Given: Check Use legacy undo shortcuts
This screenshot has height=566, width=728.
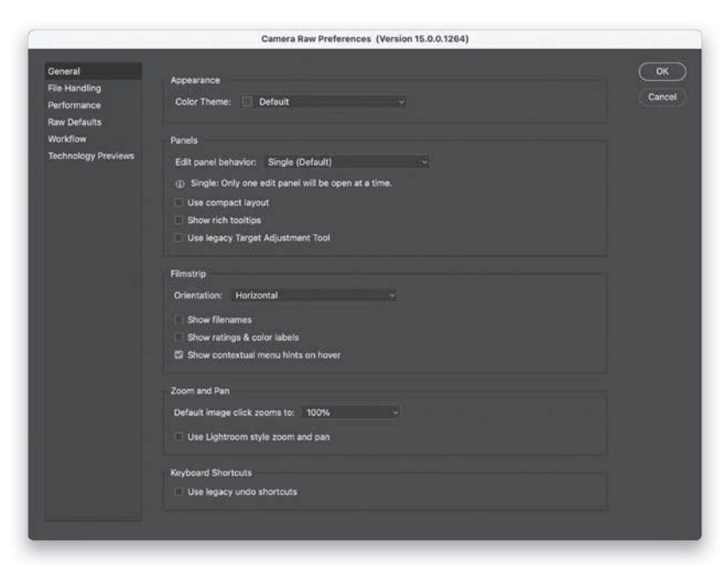Looking at the screenshot, I should point(179,492).
